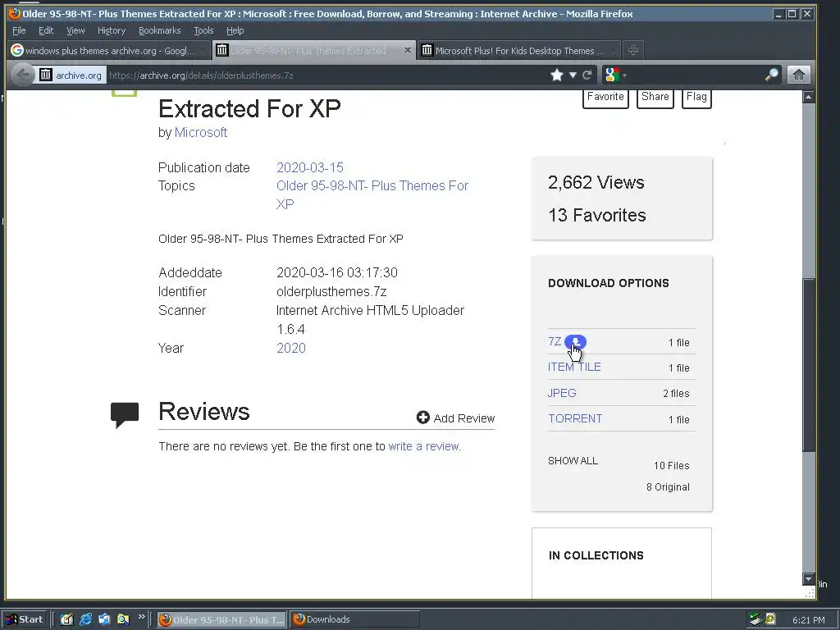Go back with the browser back arrow

tap(21, 75)
